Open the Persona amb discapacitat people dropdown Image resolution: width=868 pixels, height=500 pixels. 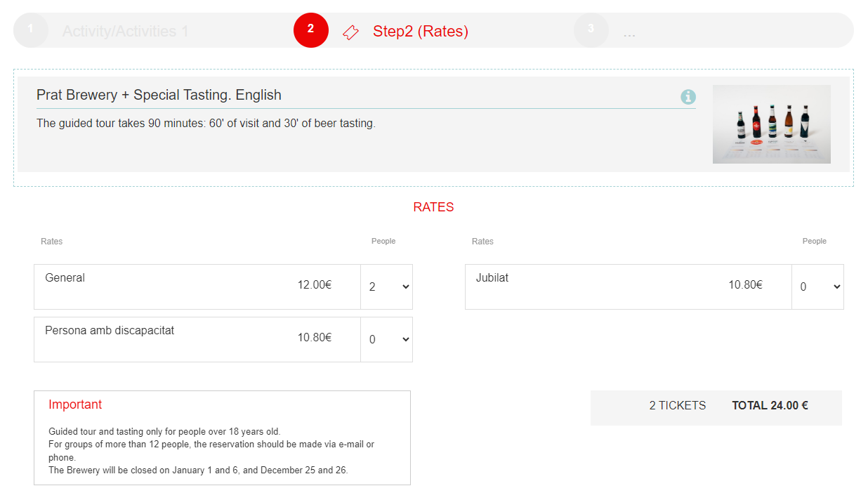click(388, 339)
